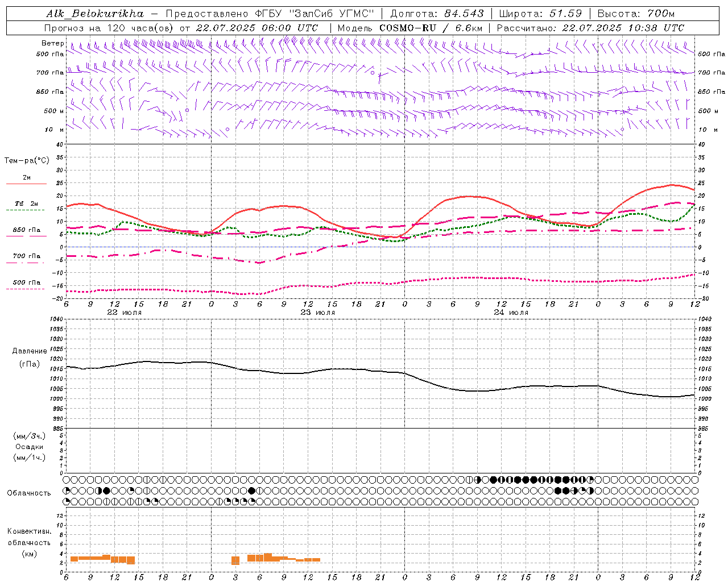This screenshot has height=582, width=728.
Task: Click the 22 июля date label
Action: point(125,313)
